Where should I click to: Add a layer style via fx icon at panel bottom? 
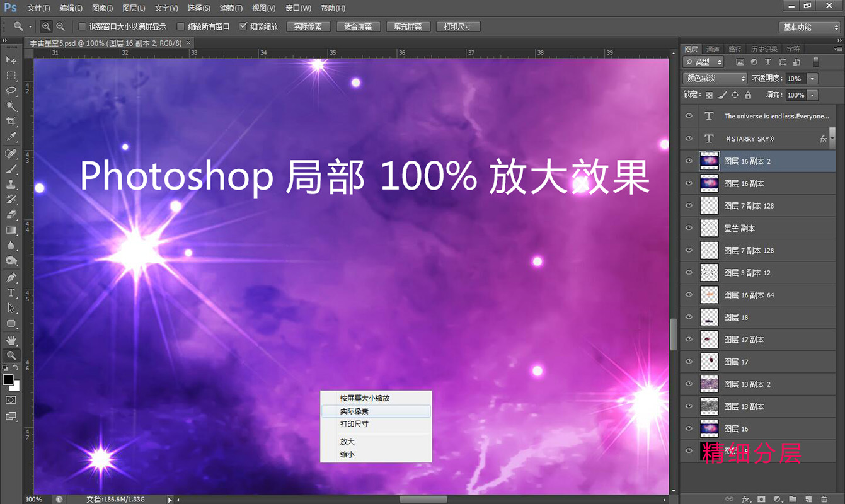(x=746, y=499)
